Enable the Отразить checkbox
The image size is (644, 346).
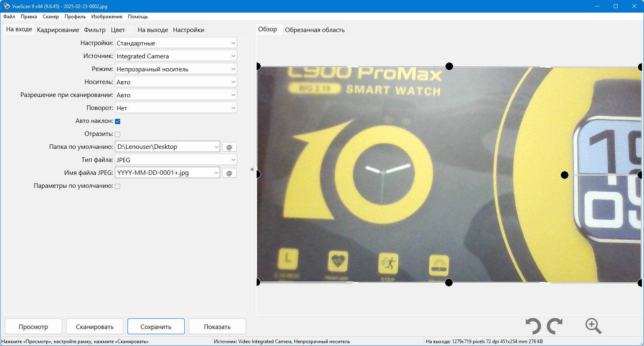tap(118, 134)
